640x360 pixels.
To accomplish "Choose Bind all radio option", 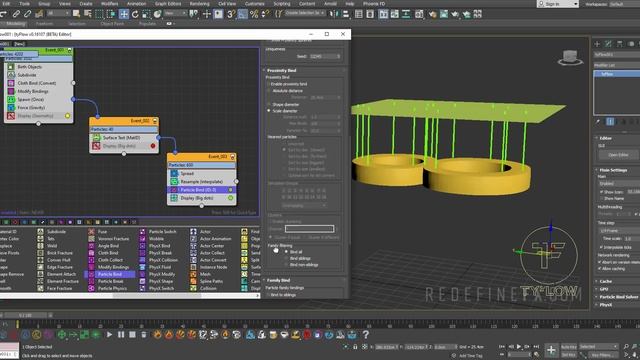I will (x=286, y=252).
